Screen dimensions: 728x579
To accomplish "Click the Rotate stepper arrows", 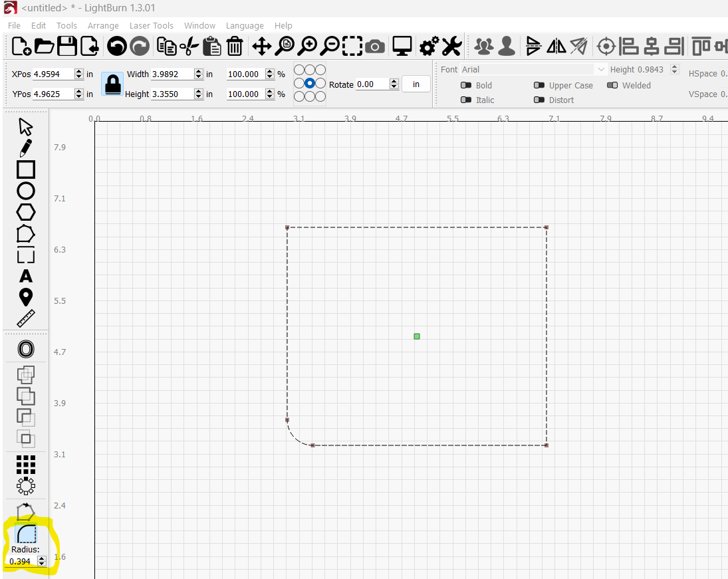I will 394,84.
